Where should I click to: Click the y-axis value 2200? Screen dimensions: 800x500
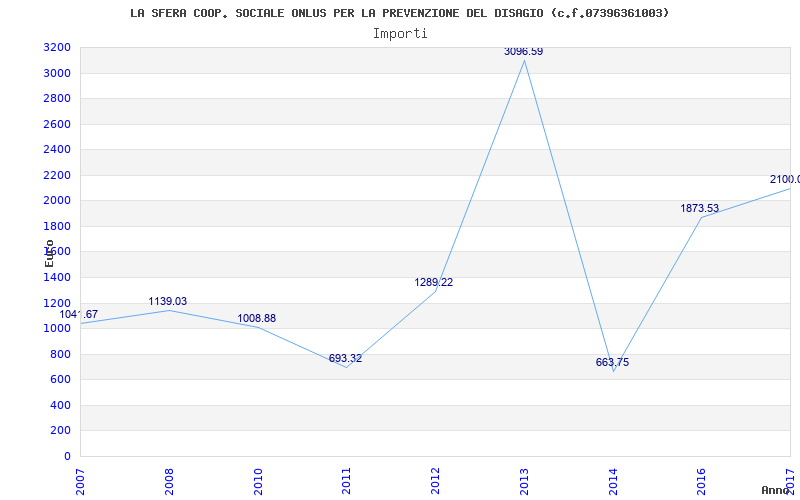pyautogui.click(x=57, y=176)
